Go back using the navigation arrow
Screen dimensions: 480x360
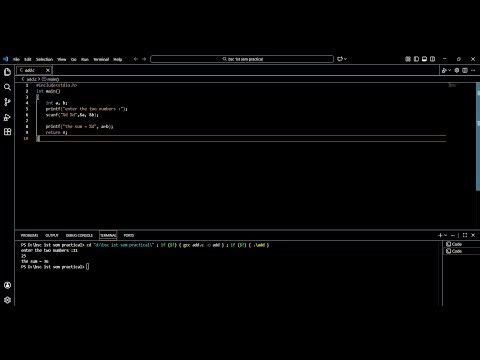click(x=136, y=59)
